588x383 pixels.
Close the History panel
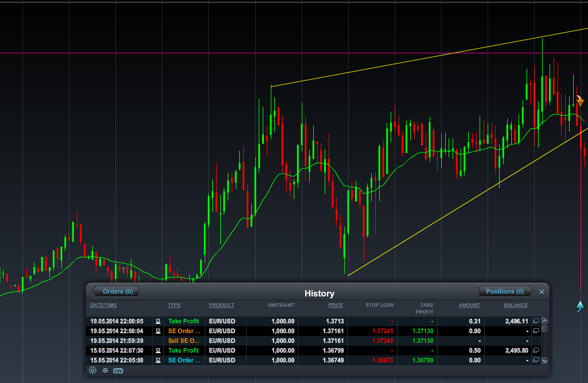tap(542, 292)
